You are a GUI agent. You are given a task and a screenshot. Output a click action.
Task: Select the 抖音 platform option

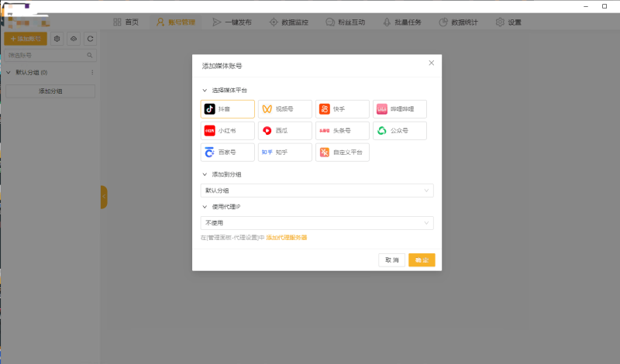(227, 109)
